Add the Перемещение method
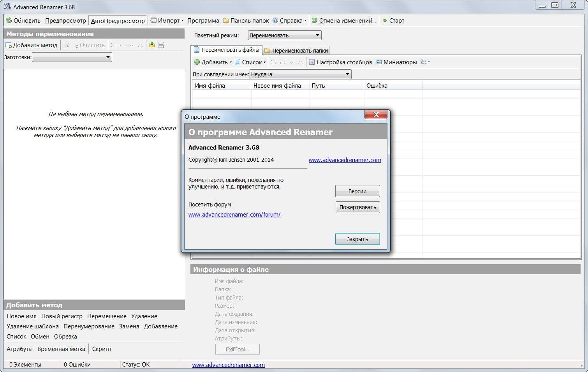The height and width of the screenshot is (372, 588). click(x=107, y=316)
